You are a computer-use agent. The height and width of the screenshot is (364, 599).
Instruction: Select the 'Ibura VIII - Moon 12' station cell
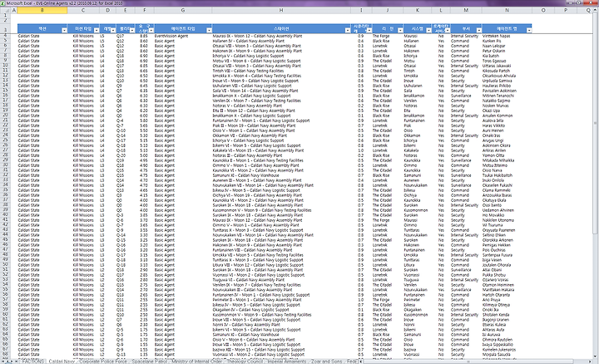[x=281, y=265]
